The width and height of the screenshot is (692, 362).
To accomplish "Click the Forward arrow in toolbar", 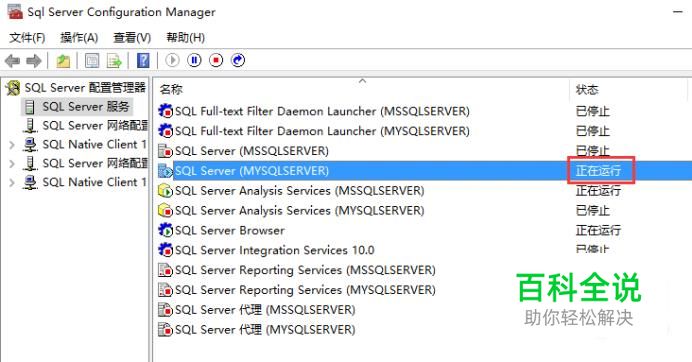I will point(34,60).
